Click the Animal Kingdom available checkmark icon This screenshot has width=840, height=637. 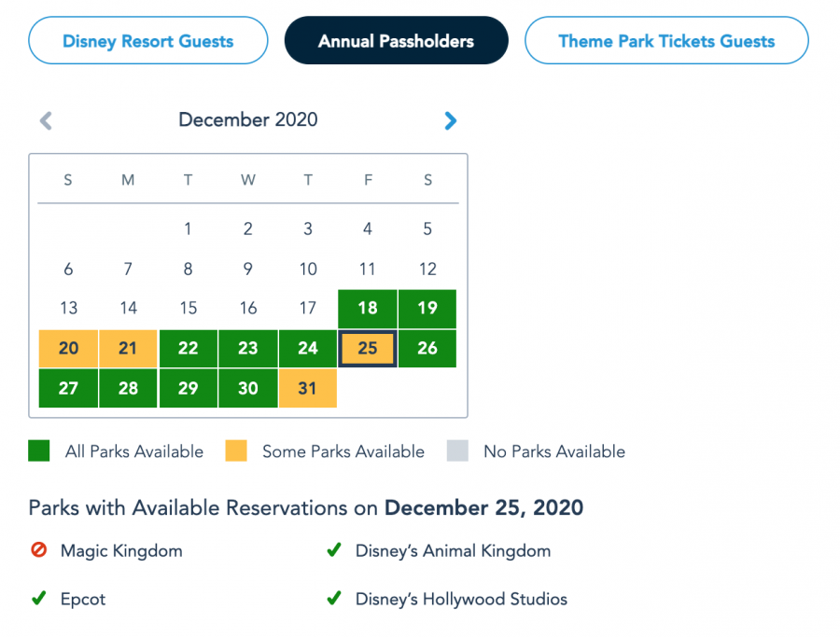333,550
